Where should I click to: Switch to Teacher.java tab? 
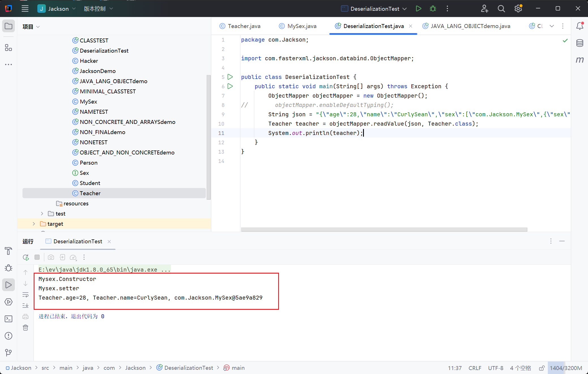tap(240, 26)
